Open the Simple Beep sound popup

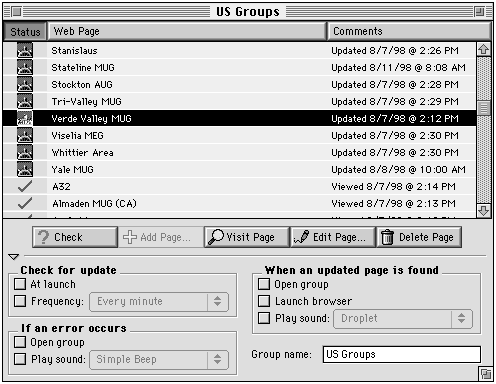pos(159,359)
